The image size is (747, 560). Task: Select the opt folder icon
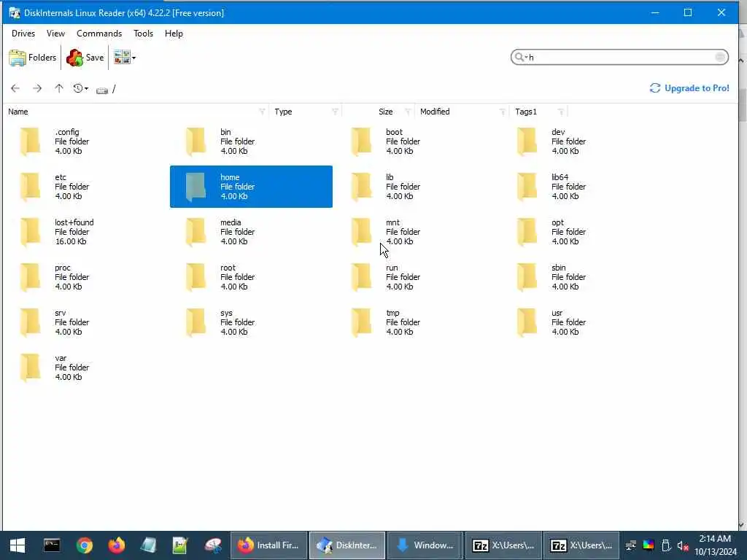(x=527, y=232)
